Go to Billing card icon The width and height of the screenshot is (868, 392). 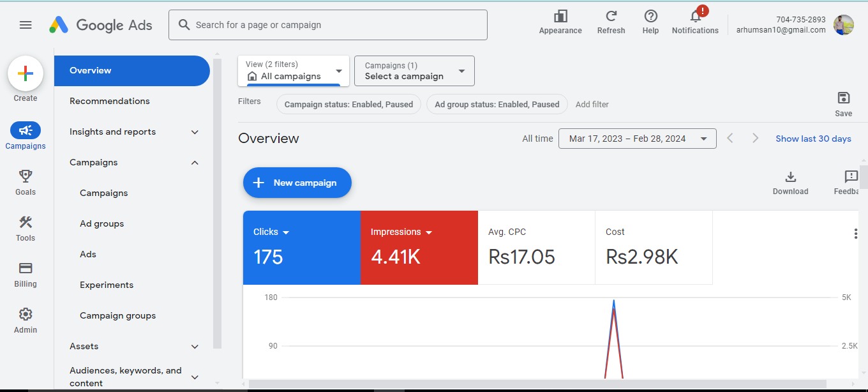26,268
